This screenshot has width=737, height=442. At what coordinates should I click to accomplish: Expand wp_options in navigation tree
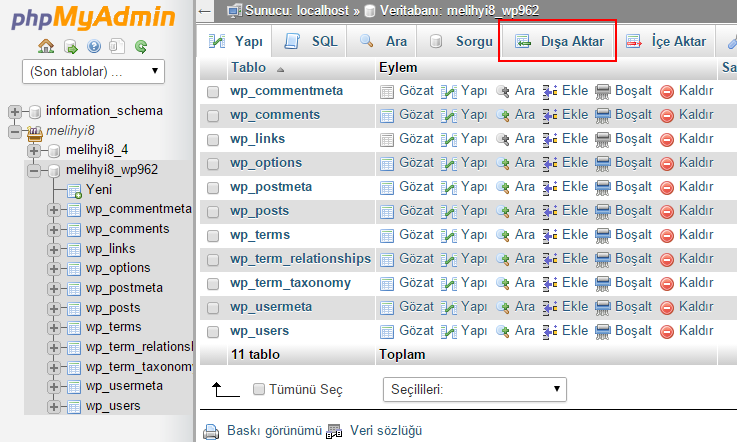(54, 269)
